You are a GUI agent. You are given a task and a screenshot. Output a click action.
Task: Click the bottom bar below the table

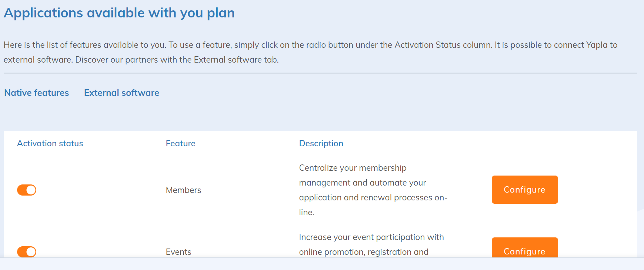tap(321, 264)
